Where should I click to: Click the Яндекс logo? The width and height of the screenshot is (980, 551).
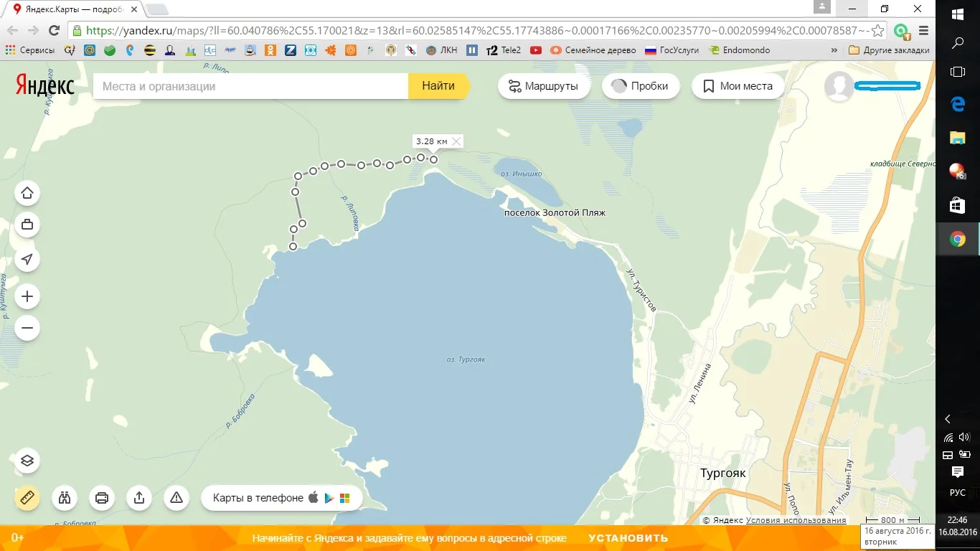coord(45,85)
